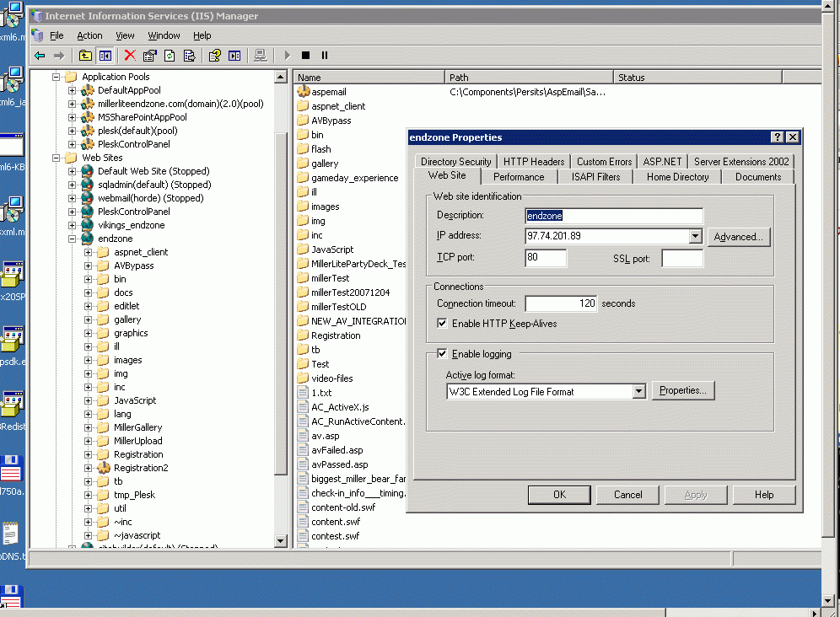Click the Refresh toolbar icon
Viewport: 840px width, 617px height.
click(170, 56)
